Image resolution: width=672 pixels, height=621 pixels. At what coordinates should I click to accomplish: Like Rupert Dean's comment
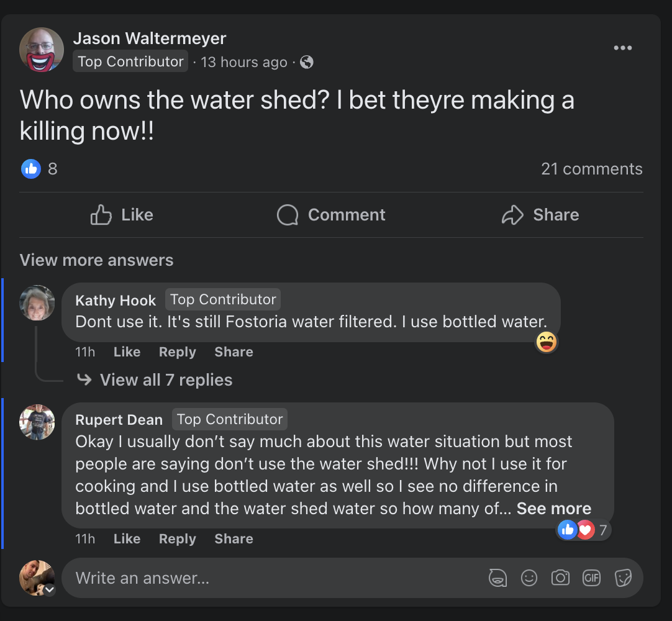pos(127,539)
